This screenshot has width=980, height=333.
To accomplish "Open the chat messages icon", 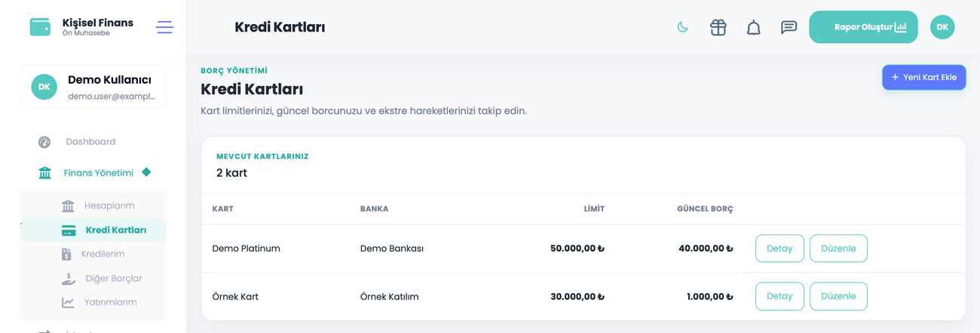I will (x=789, y=27).
